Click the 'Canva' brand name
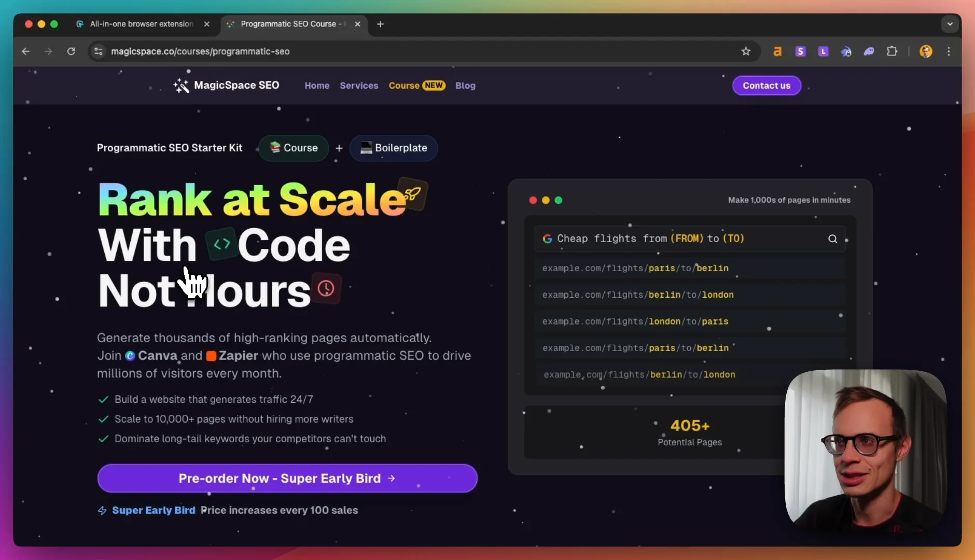Image resolution: width=975 pixels, height=560 pixels. click(x=158, y=356)
